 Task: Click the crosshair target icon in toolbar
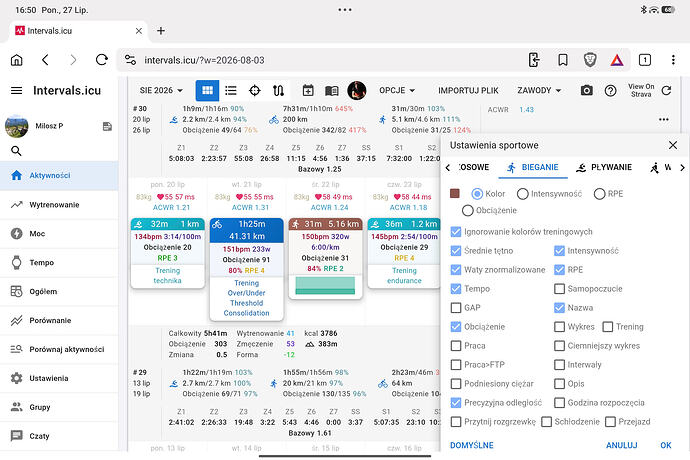pyautogui.click(x=255, y=91)
